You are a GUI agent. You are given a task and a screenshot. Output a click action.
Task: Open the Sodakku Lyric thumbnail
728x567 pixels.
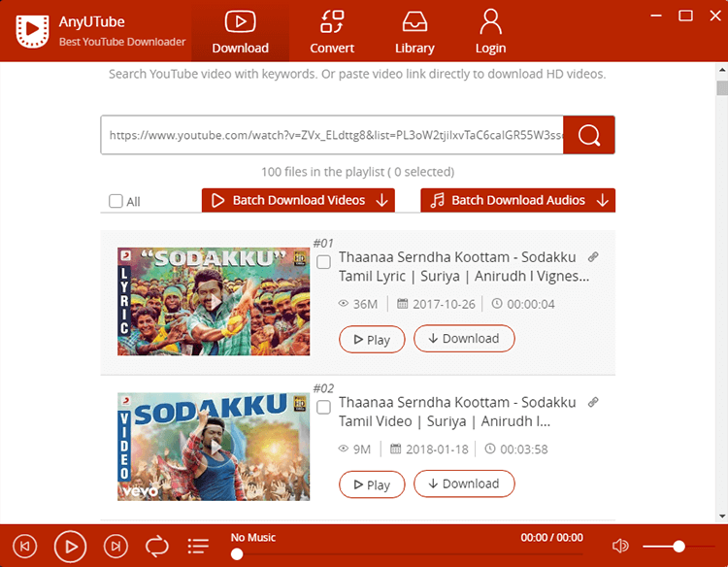coord(214,301)
